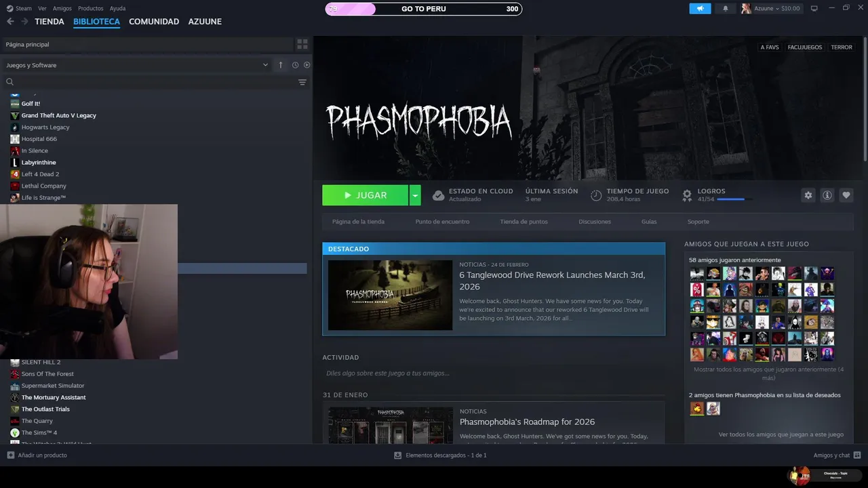This screenshot has height=488, width=868.
Task: Switch library to grid collections view
Action: 302,44
